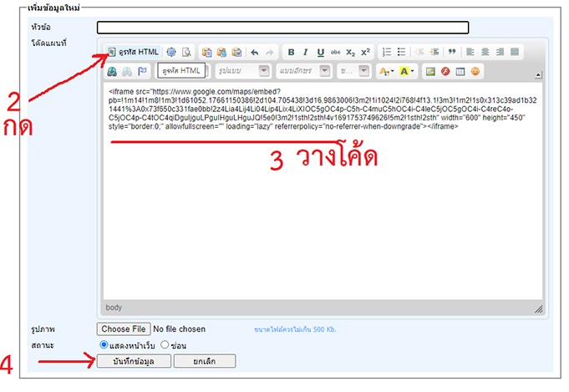
Task: Click the undo arrow icon
Action: point(255,52)
